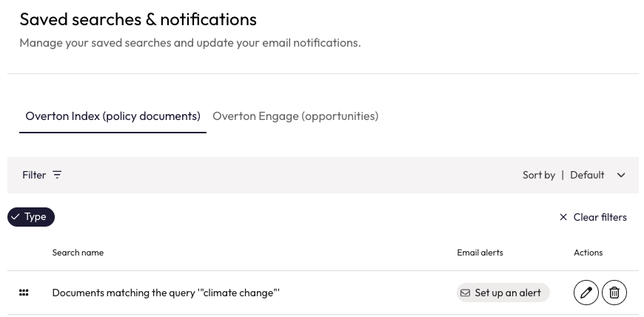Click the filter lines icon next to Filter
Viewport: 644px width, 317px height.
pos(57,175)
